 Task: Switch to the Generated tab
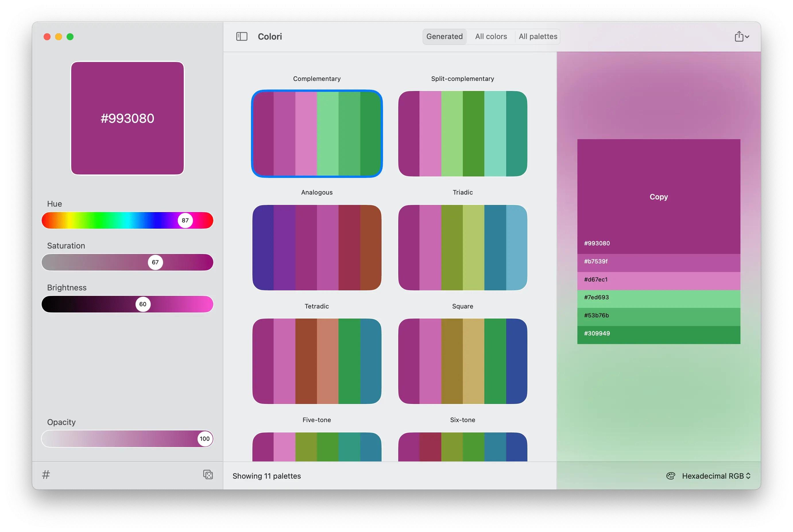pyautogui.click(x=444, y=36)
